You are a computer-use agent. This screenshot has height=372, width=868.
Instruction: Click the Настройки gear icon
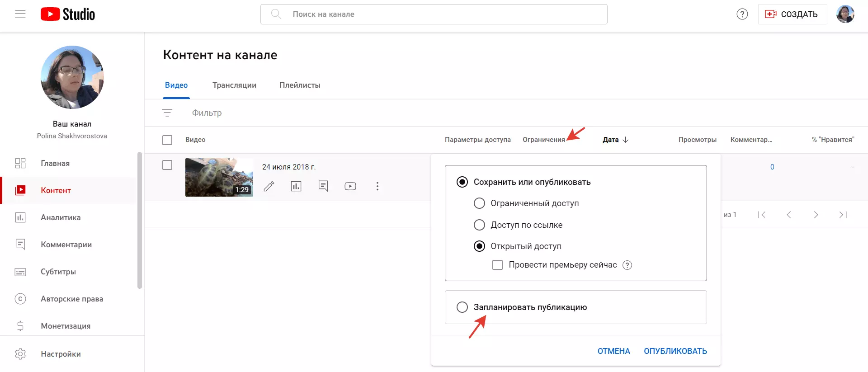(x=20, y=354)
